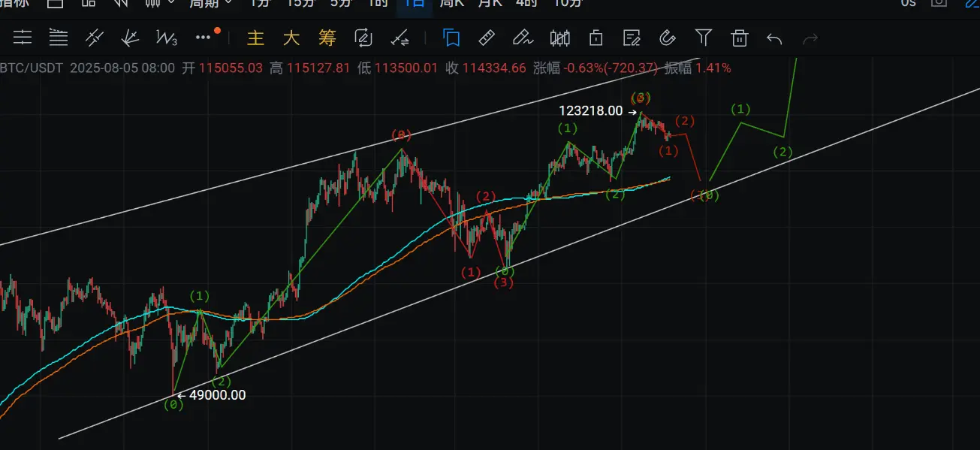Click the change value -0.63%(-720.37)
980x450 pixels.
611,68
